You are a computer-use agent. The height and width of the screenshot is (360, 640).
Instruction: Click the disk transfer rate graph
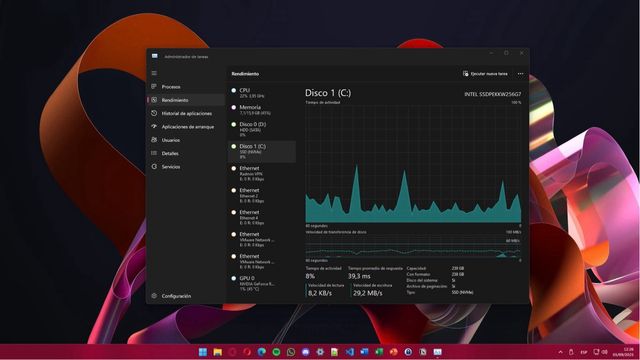click(x=413, y=246)
